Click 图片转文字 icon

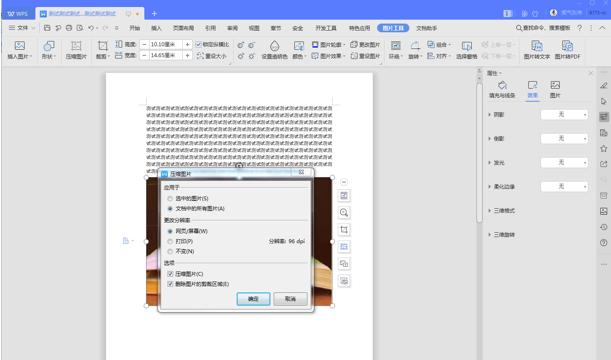pyautogui.click(x=537, y=46)
